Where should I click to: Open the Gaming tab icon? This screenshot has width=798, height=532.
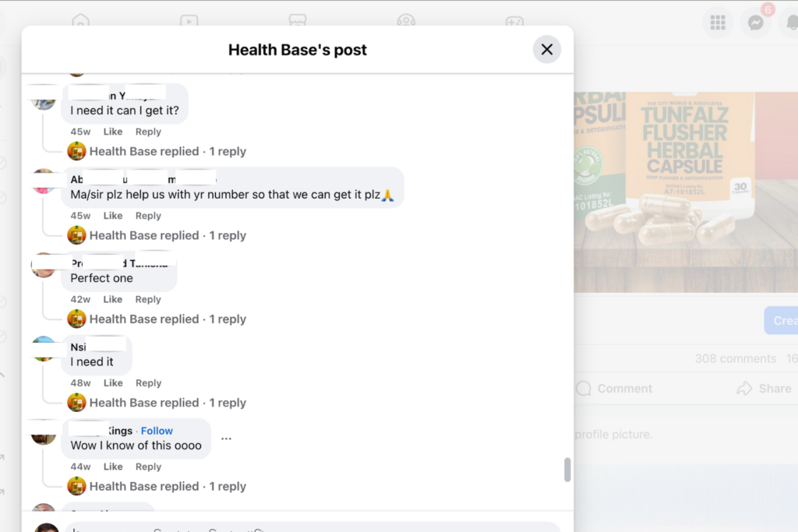pos(514,21)
